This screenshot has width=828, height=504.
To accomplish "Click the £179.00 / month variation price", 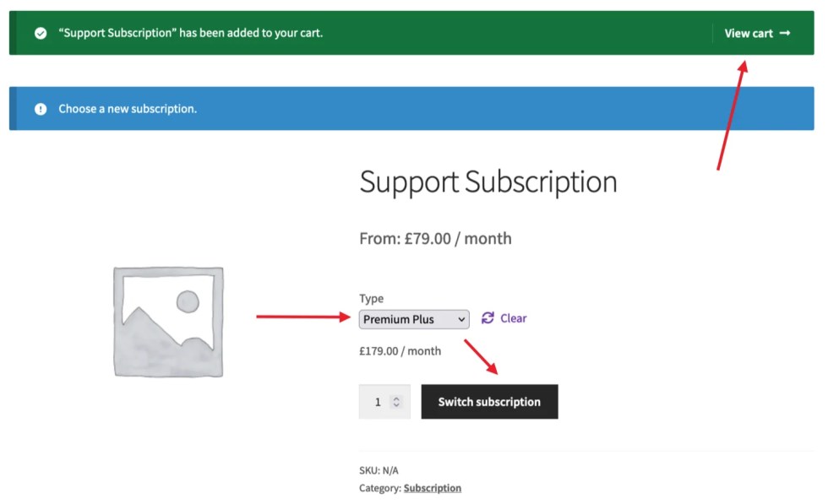I will (x=400, y=351).
